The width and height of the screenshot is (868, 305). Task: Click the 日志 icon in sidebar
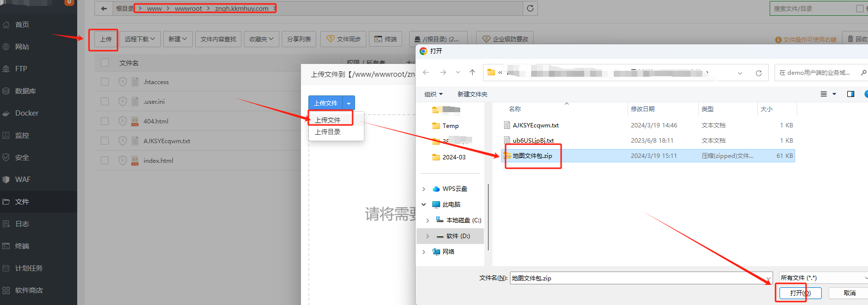[x=6, y=224]
